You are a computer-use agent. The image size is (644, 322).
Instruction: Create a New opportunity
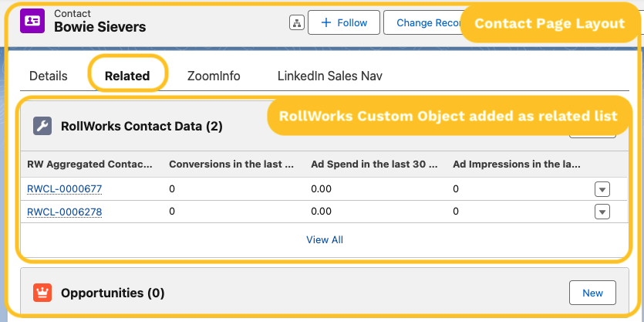[x=592, y=293]
